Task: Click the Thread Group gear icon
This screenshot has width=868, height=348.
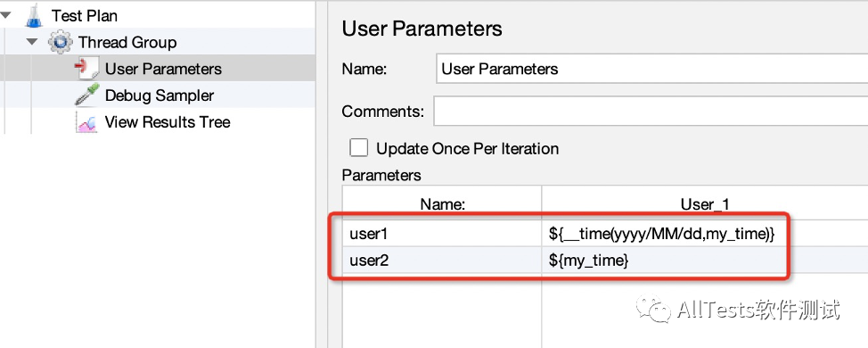Action: pos(60,42)
